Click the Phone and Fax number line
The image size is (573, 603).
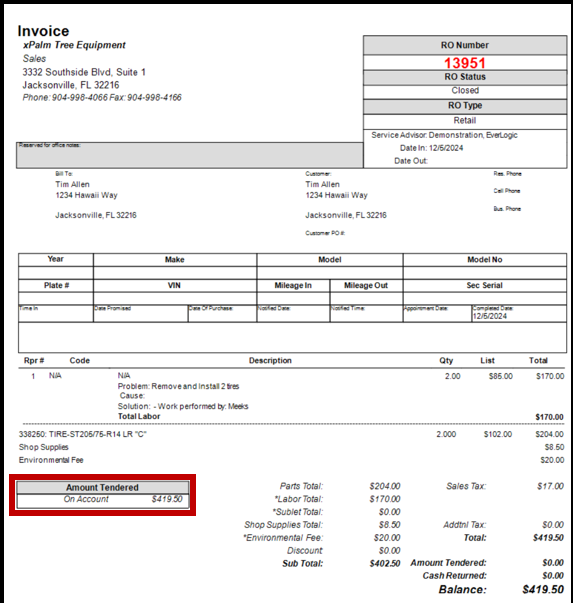(x=102, y=98)
